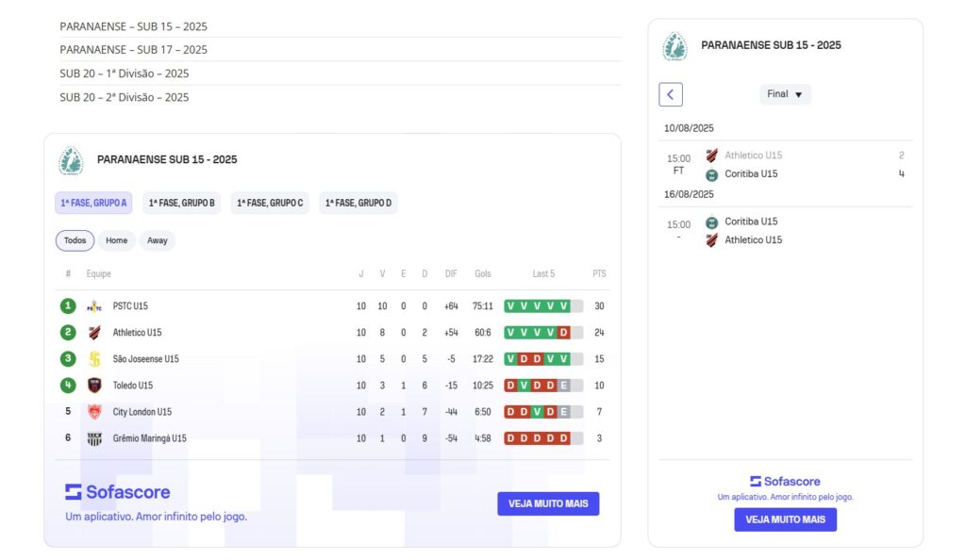The width and height of the screenshot is (966, 560).
Task: Click City London U15 team crest
Action: 94,412
